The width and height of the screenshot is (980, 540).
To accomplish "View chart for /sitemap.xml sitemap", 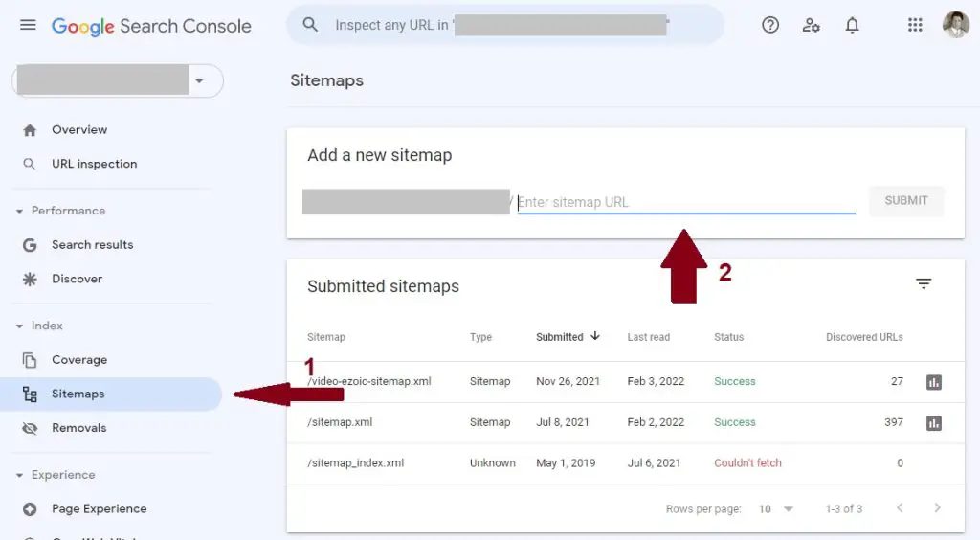I will [934, 423].
